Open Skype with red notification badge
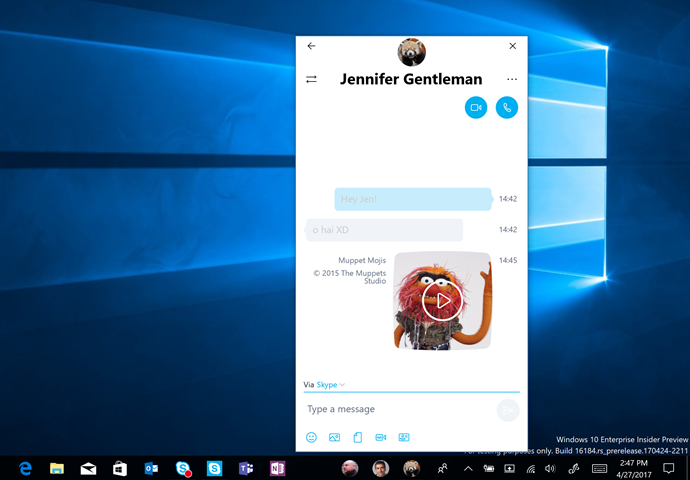Viewport: 690px width, 480px height. pyautogui.click(x=183, y=469)
